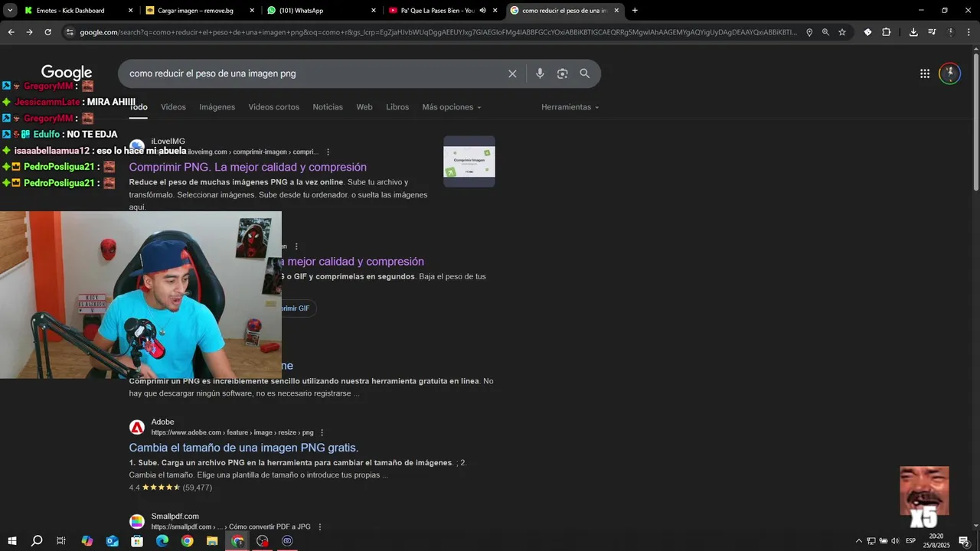The height and width of the screenshot is (551, 980).
Task: Clear the Google search box text
Action: (x=512, y=73)
